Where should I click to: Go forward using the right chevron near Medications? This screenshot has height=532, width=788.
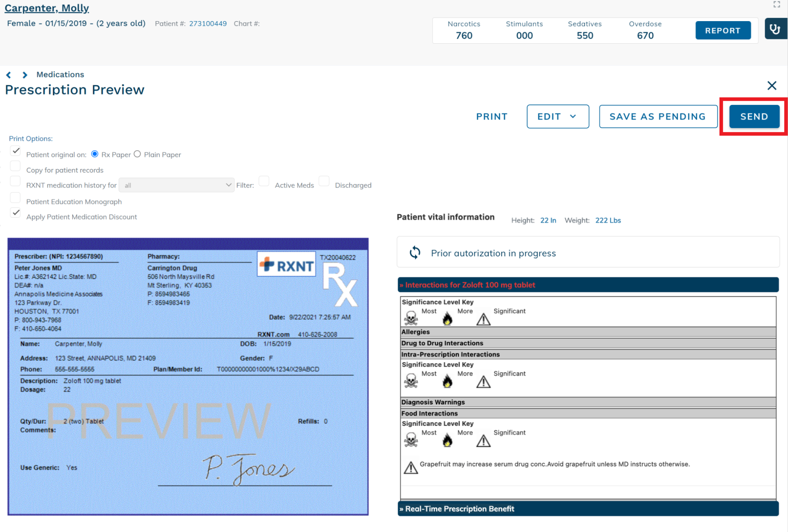[24, 75]
